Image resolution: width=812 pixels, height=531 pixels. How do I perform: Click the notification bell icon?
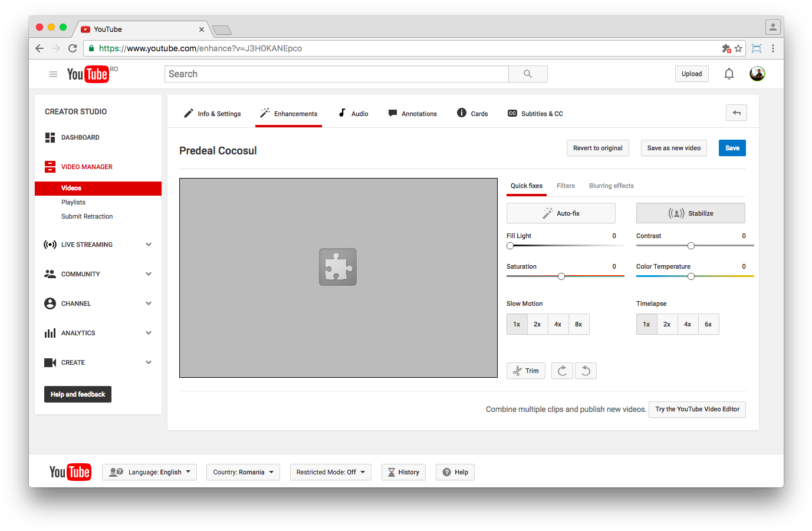[x=729, y=74]
